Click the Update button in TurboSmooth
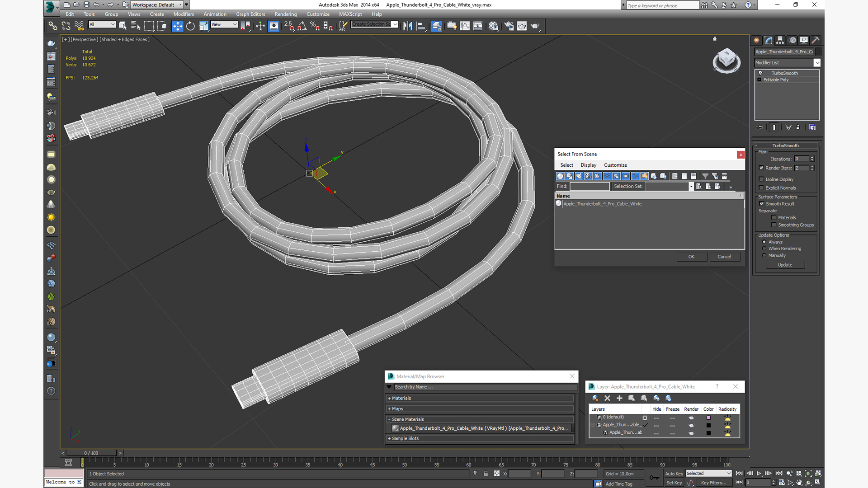The height and width of the screenshot is (488, 868). coord(785,265)
